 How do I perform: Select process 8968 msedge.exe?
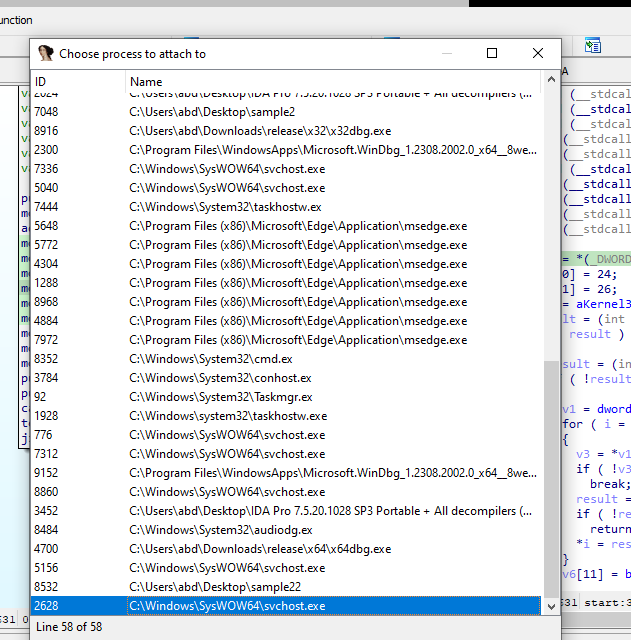286,302
